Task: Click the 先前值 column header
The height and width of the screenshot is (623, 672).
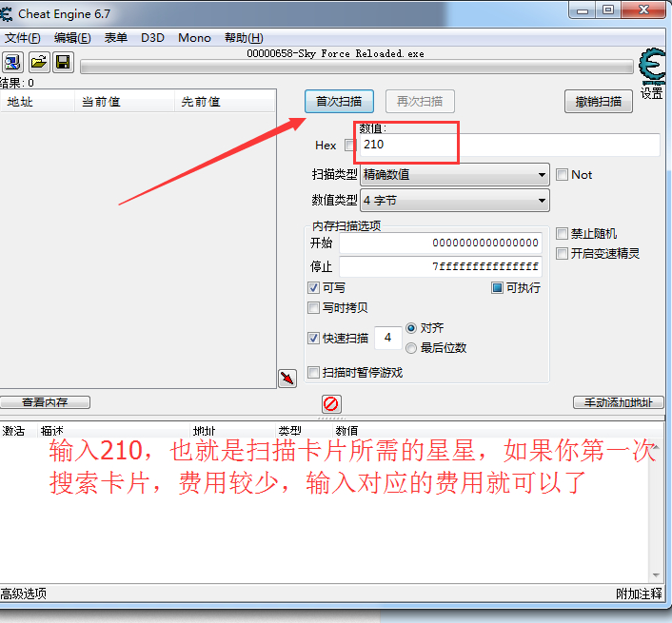Action: point(225,102)
